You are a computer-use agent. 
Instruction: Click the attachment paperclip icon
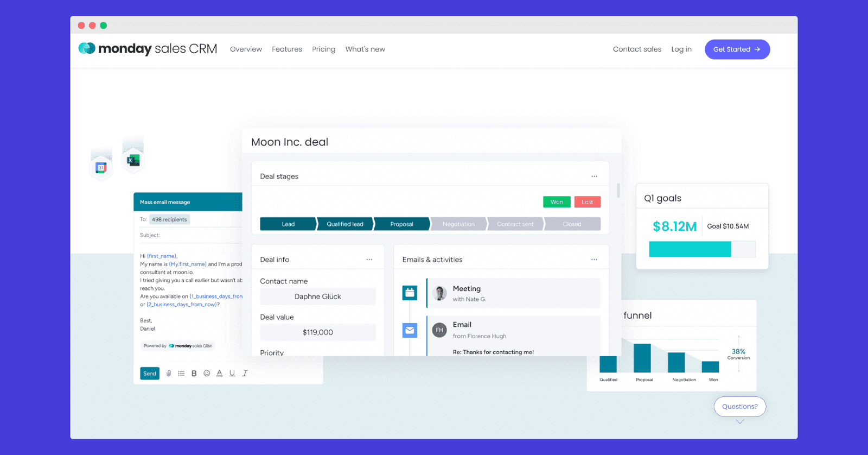tap(169, 374)
